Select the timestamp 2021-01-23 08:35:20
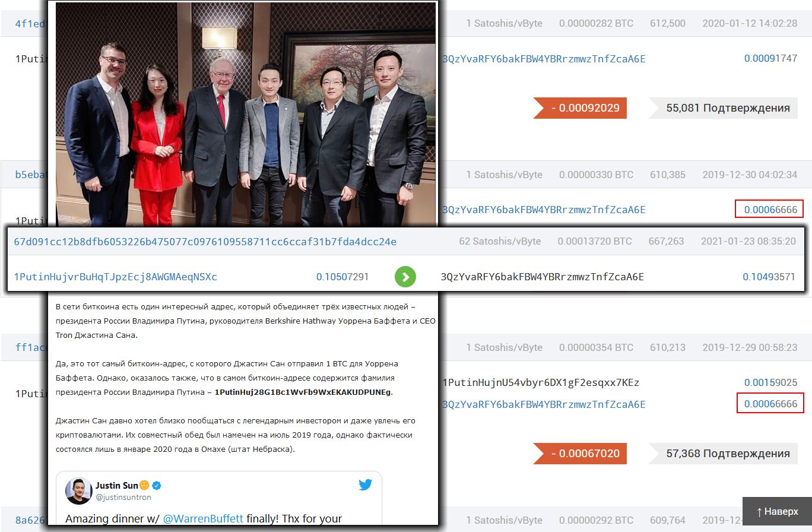Image resolution: width=812 pixels, height=532 pixels. click(x=748, y=242)
